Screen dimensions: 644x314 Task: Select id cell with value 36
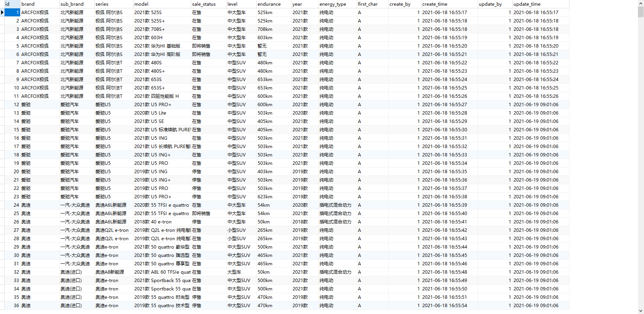[12, 306]
